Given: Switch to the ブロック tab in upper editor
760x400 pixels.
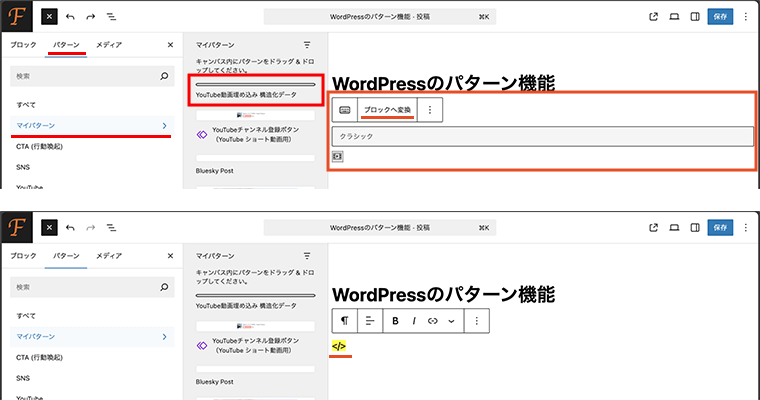Looking at the screenshot, I should tap(23, 45).
